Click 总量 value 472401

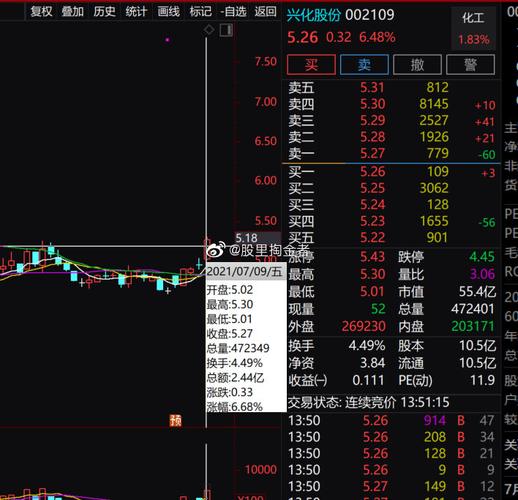pyautogui.click(x=472, y=309)
